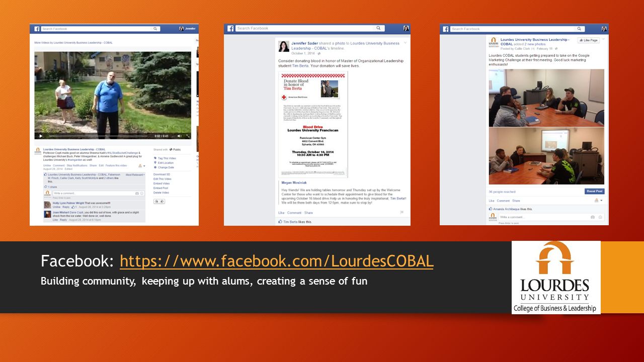The height and width of the screenshot is (362, 644).
Task: Open the profile picture in the right header
Action: [x=604, y=29]
